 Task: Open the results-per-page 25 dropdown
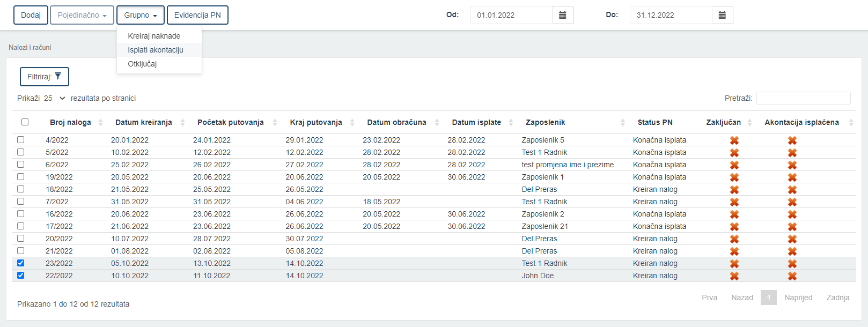(x=54, y=98)
